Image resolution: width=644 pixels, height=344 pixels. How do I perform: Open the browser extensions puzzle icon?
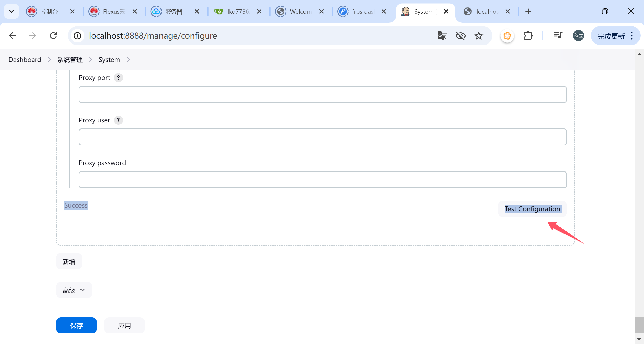(x=528, y=36)
